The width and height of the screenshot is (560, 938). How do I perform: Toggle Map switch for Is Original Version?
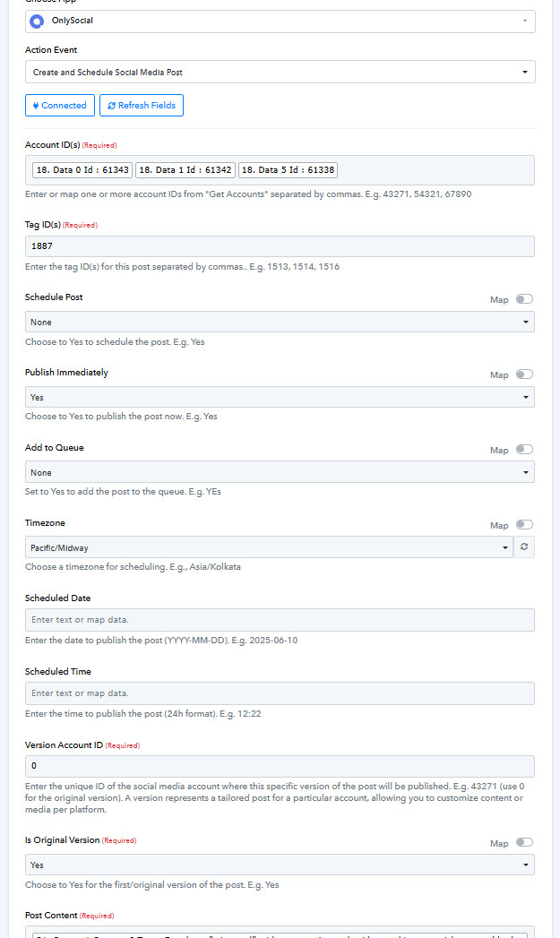524,842
